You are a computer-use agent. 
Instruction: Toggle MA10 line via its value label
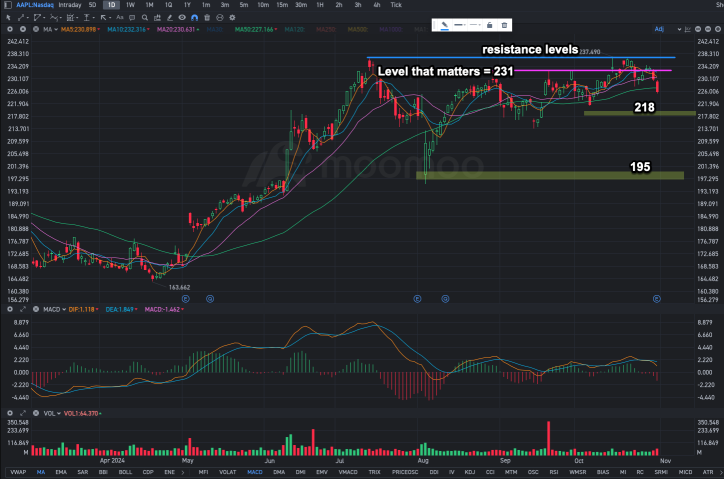coord(128,29)
